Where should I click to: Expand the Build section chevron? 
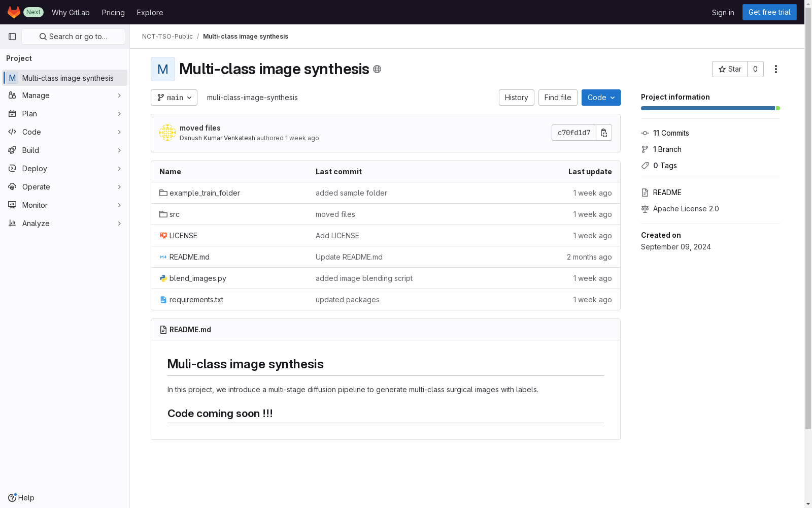(120, 150)
